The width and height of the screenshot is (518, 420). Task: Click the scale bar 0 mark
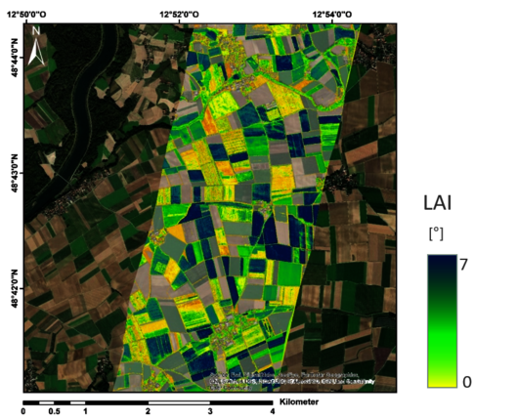coord(23,411)
